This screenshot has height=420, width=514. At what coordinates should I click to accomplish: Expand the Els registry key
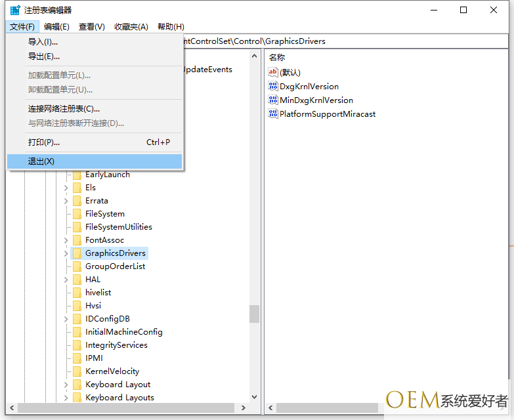66,188
